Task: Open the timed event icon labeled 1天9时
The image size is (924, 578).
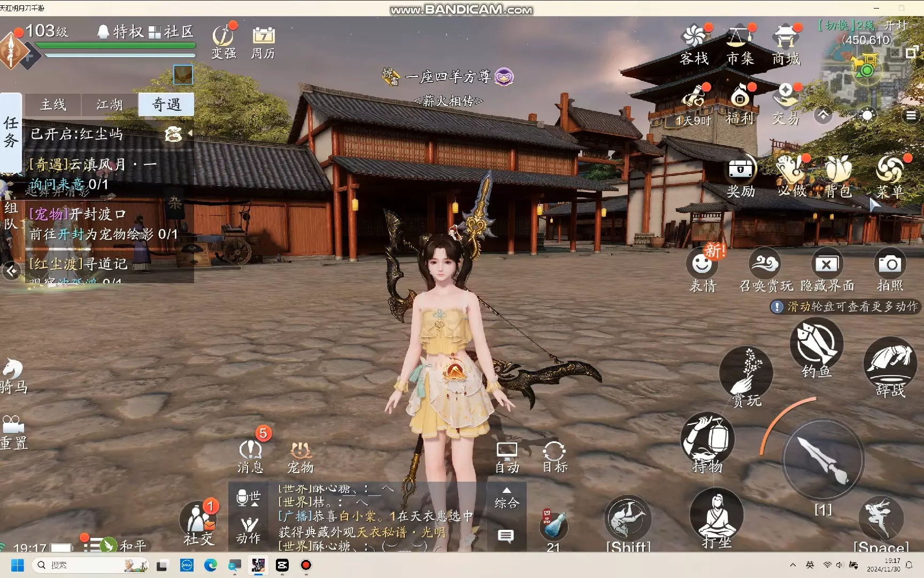Action: pos(694,105)
